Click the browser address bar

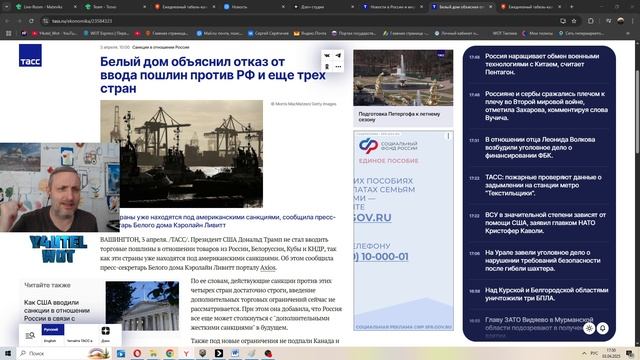302,21
